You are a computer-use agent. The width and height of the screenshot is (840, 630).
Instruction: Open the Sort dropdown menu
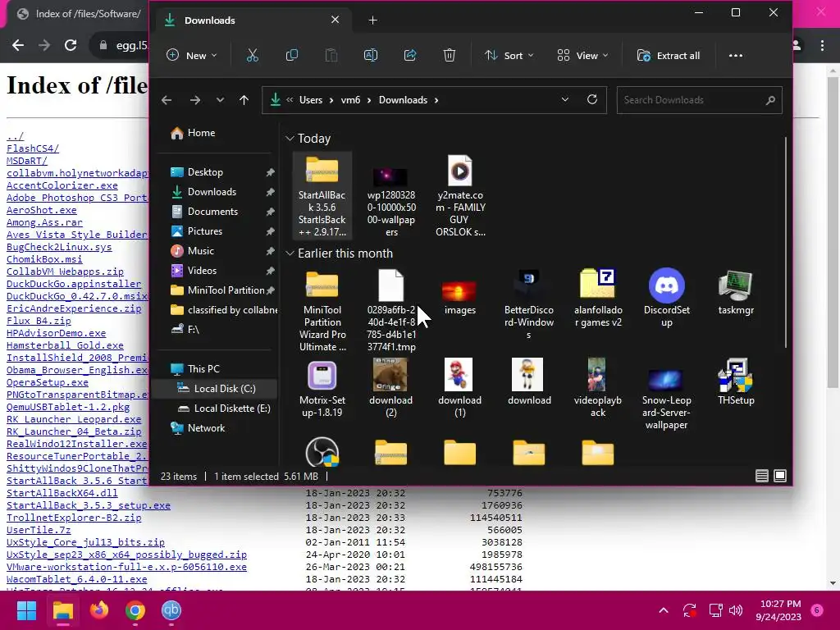[x=509, y=55]
